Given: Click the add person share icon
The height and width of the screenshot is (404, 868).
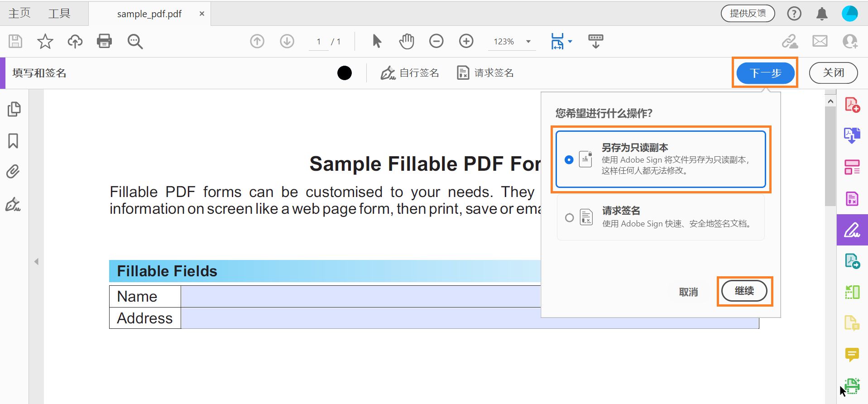Looking at the screenshot, I should [850, 41].
